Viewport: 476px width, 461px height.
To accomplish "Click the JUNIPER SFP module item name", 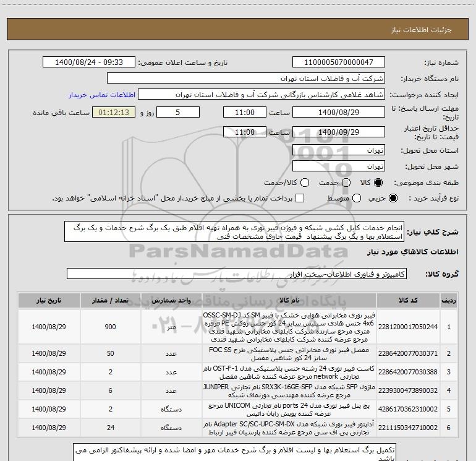I will click(289, 391).
